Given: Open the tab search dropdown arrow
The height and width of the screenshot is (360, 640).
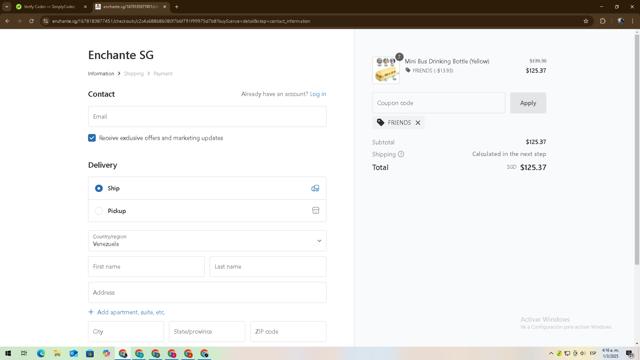Looking at the screenshot, I should coord(7,7).
